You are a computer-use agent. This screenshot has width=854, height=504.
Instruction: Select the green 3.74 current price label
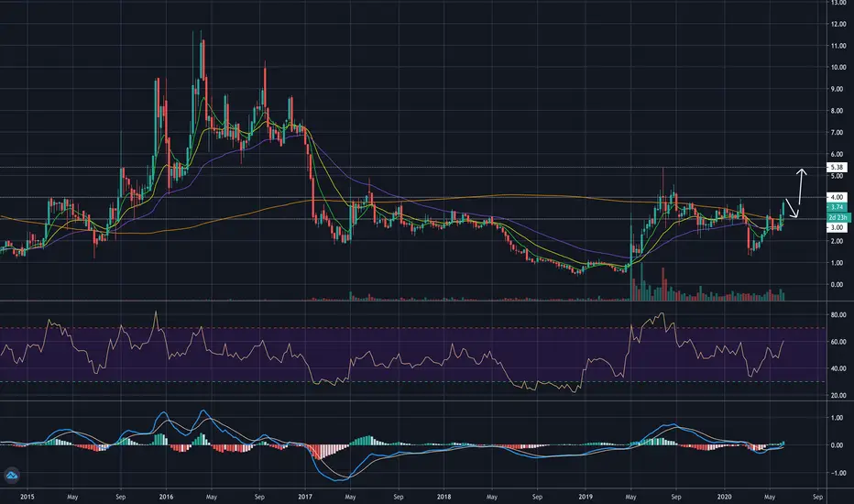coord(838,207)
